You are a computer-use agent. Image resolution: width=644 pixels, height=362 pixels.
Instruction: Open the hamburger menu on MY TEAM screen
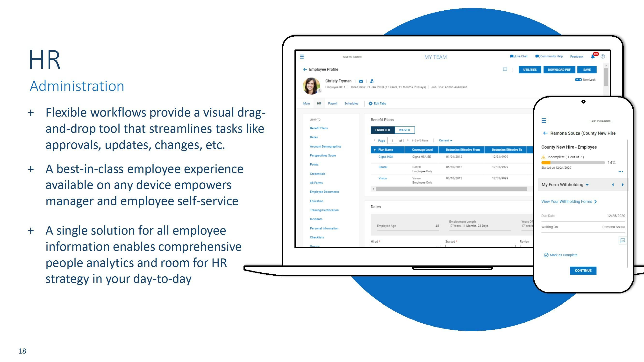[x=302, y=57]
